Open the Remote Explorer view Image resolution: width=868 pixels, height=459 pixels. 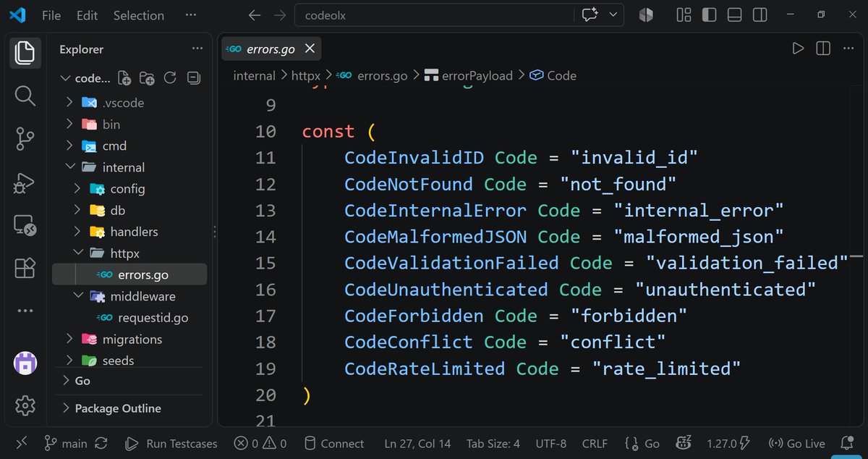(25, 225)
